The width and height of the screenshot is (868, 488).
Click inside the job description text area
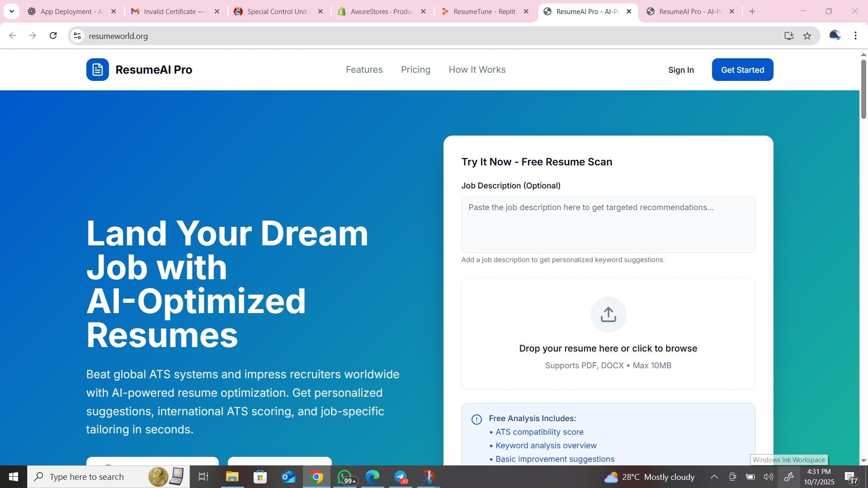coord(608,225)
